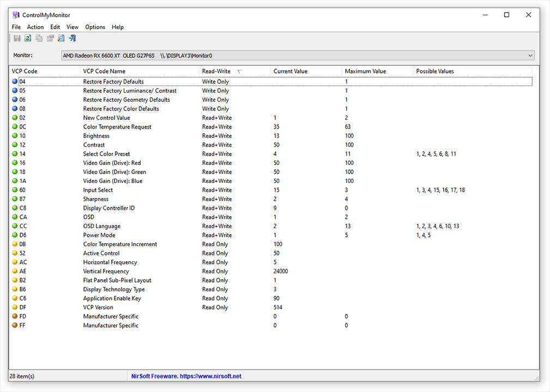Sort by Read-Write column header
Viewport: 550px width, 392px height.
[x=234, y=71]
